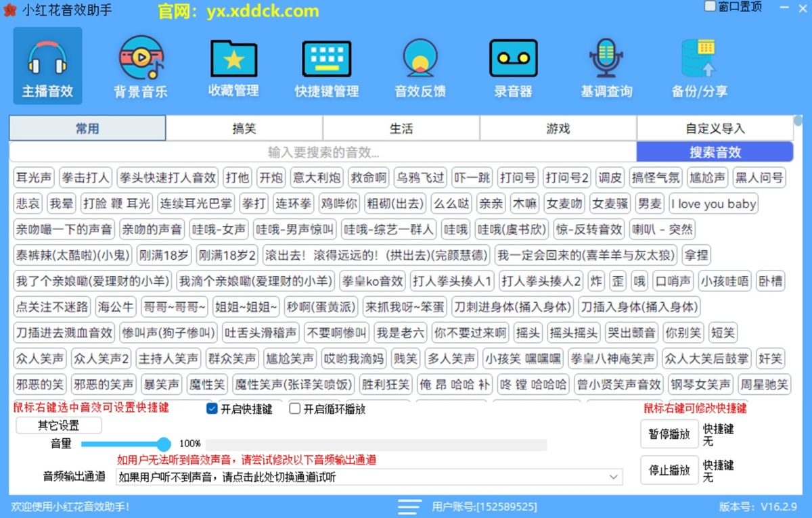This screenshot has height=518, width=812.
Task: Select the 背景音乐 icon
Action: coord(140,66)
